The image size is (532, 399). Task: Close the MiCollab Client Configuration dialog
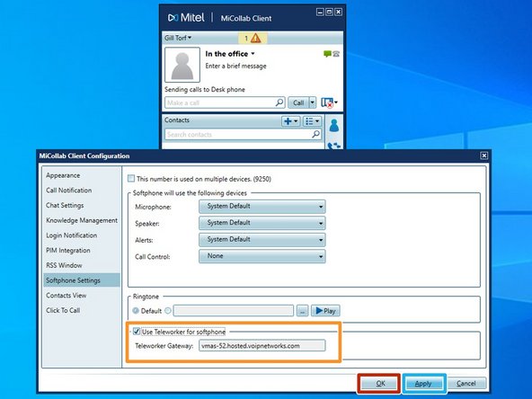coord(484,155)
